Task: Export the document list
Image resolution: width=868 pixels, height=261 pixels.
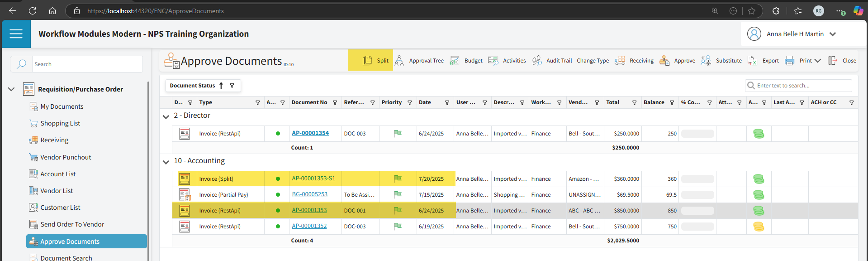Action: (752, 61)
